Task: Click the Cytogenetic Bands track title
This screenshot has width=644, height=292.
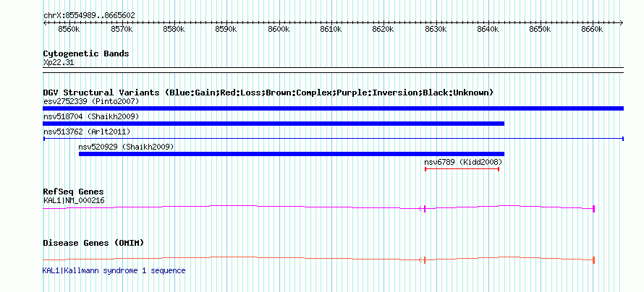Action: [86, 53]
